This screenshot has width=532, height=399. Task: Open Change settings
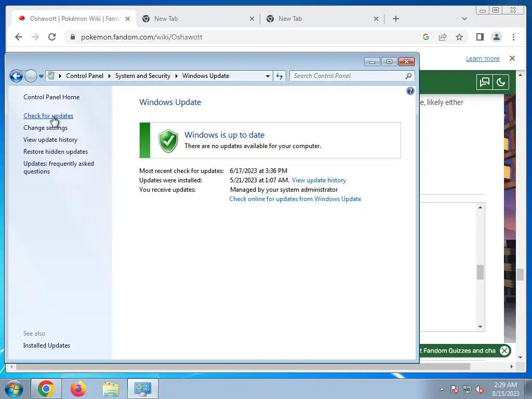pos(46,128)
